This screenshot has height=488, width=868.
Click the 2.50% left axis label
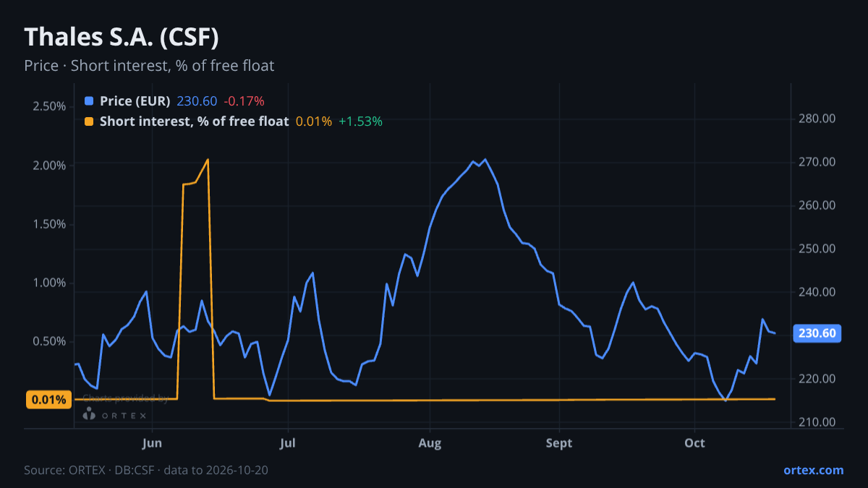click(49, 106)
